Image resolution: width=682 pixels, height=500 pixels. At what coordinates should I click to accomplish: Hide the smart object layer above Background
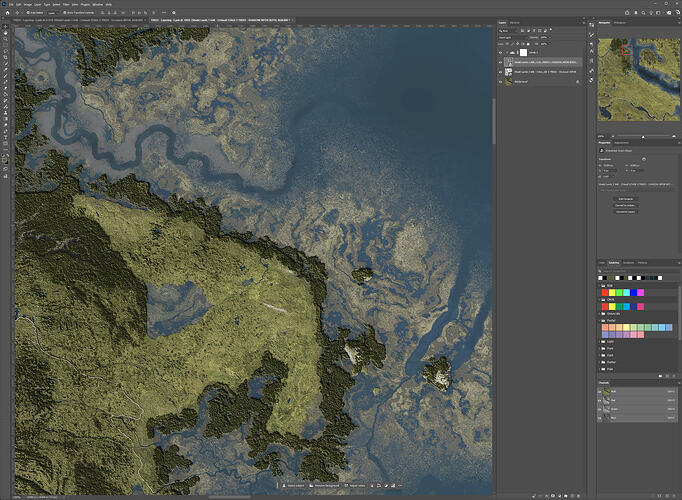501,72
